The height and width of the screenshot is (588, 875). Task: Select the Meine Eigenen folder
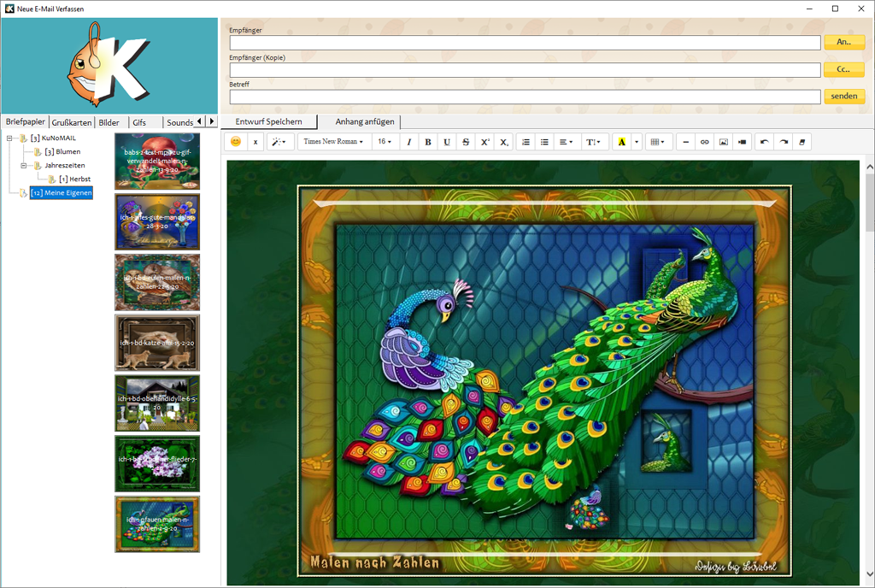[x=62, y=193]
